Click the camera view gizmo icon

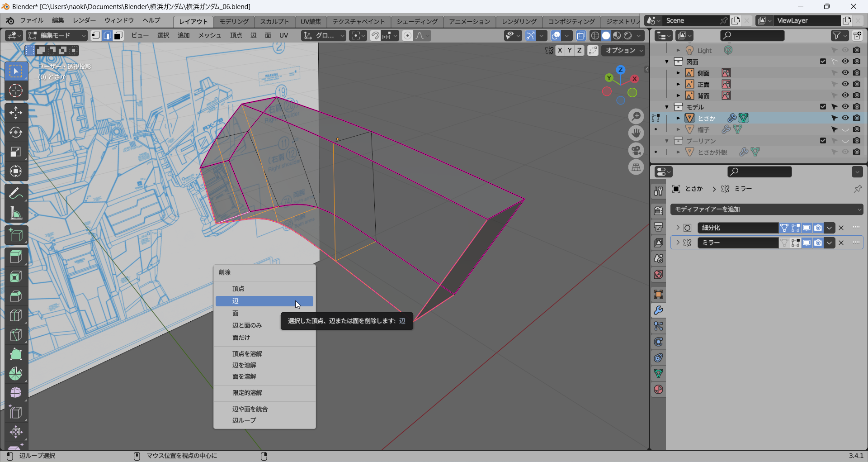(x=636, y=150)
